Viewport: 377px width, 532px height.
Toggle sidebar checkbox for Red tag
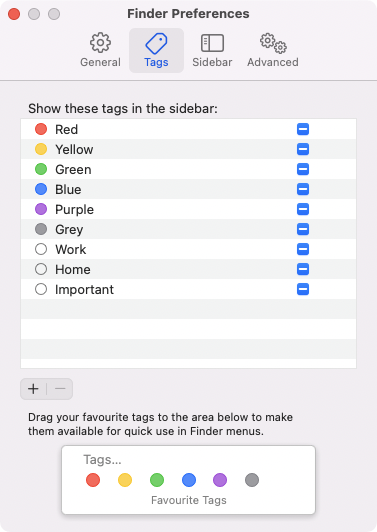pyautogui.click(x=303, y=129)
